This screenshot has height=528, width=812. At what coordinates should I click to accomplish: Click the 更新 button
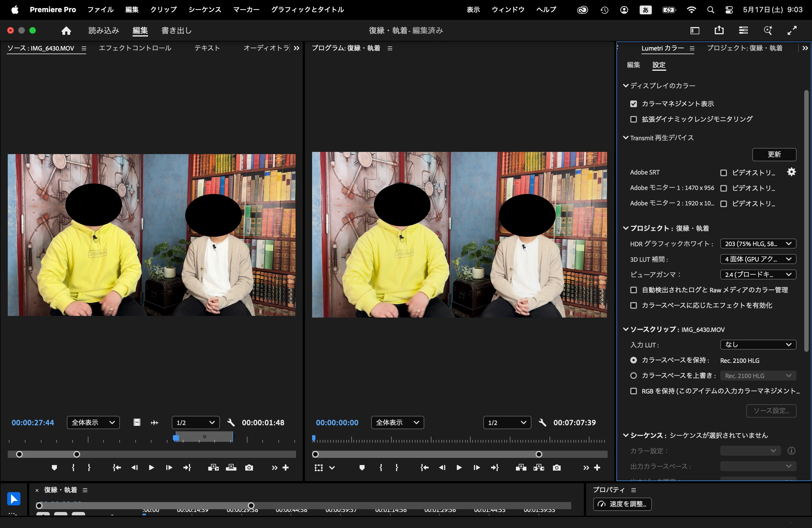(774, 155)
